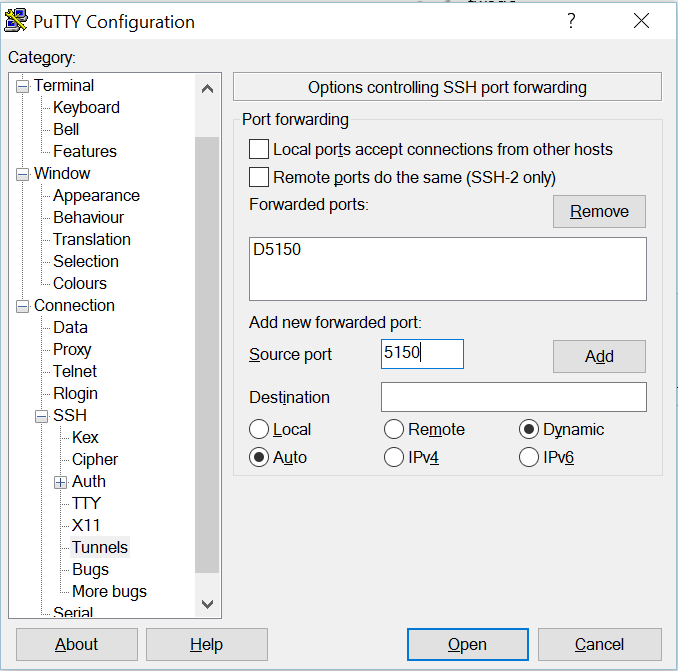
Task: Collapse the Window tree node
Action: (x=22, y=174)
